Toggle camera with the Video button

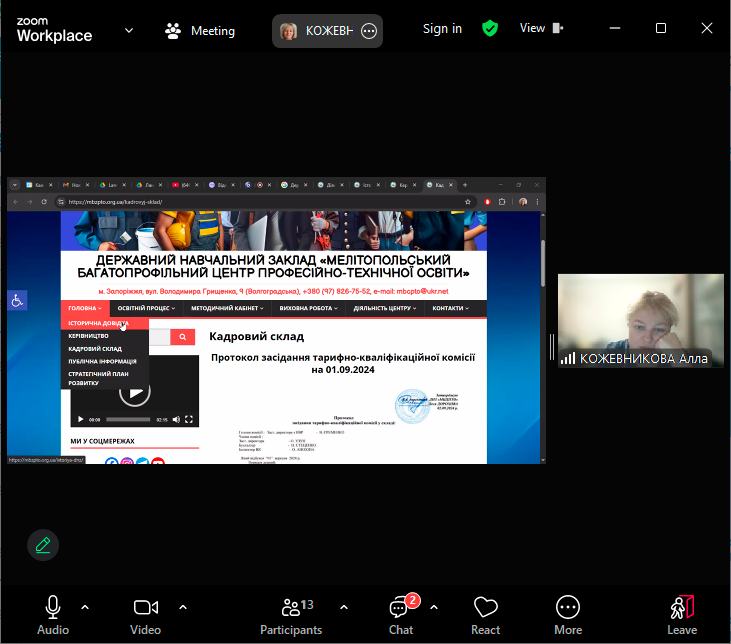[146, 615]
